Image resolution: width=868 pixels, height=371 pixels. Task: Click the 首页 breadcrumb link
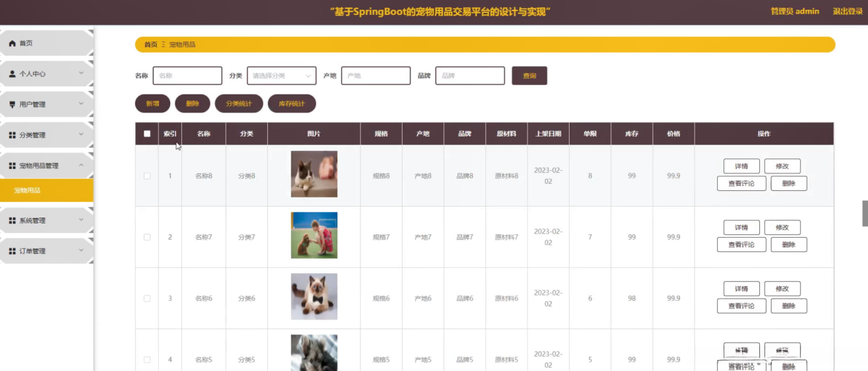[151, 45]
